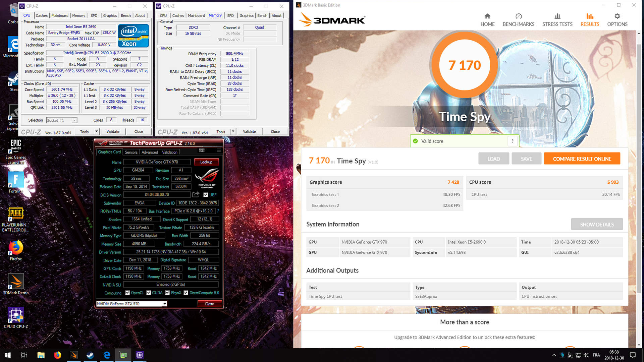Click the Tools button in left CPU-Z
Viewport: 644px width, 362px height.
[x=84, y=132]
